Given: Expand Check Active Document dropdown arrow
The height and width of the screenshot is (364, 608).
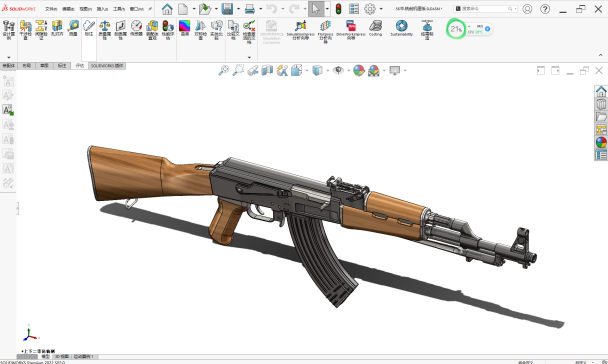Looking at the screenshot, I should click(x=249, y=57).
